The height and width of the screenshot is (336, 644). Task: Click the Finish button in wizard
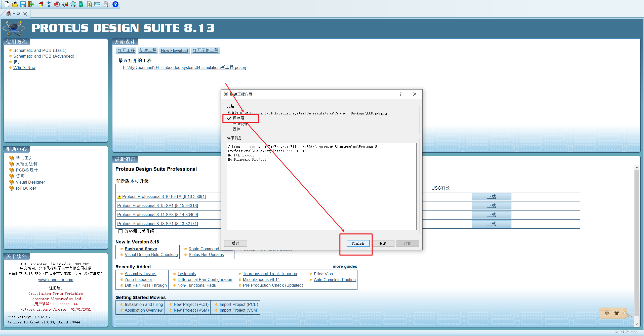[x=358, y=243]
